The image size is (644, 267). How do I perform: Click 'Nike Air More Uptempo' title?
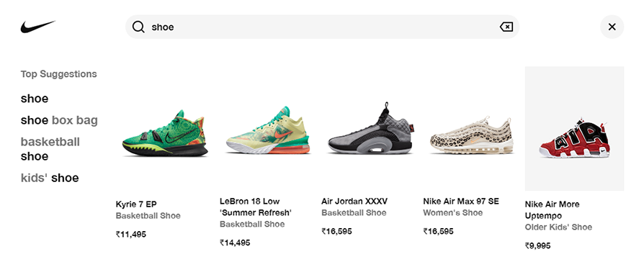552,210
